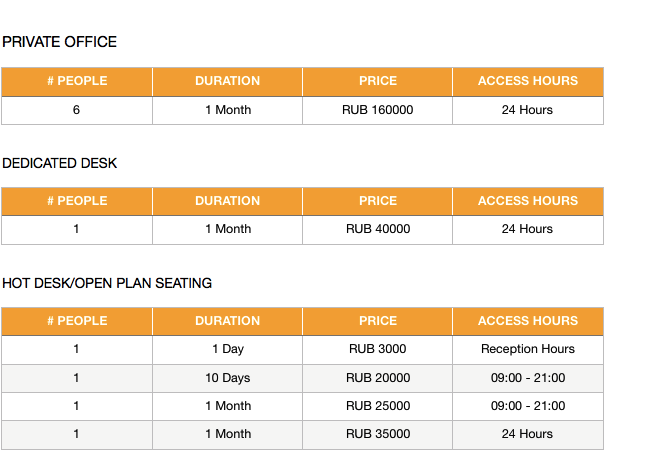
Task: Select the RUB 20000 price cell
Action: [377, 378]
